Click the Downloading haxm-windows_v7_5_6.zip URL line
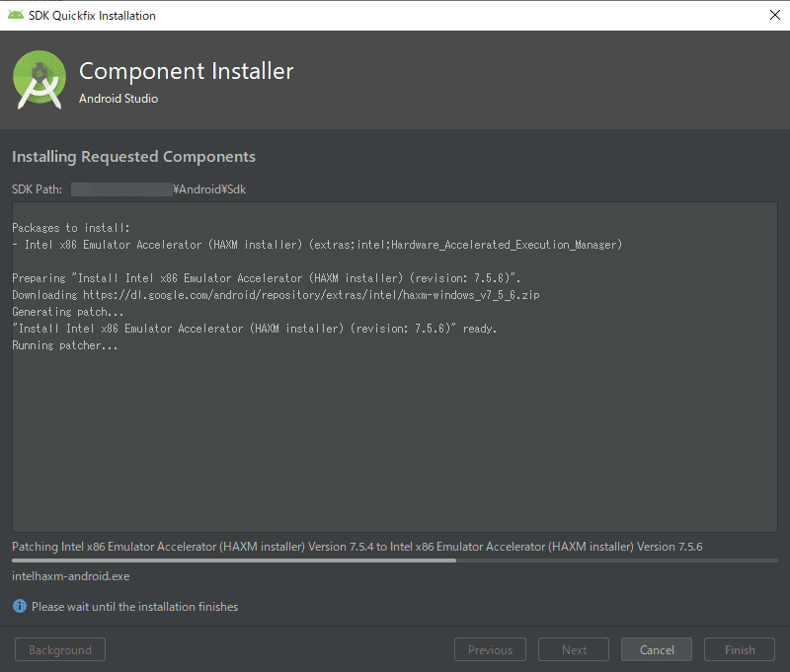Screen dimensions: 790x672 click(x=276, y=295)
